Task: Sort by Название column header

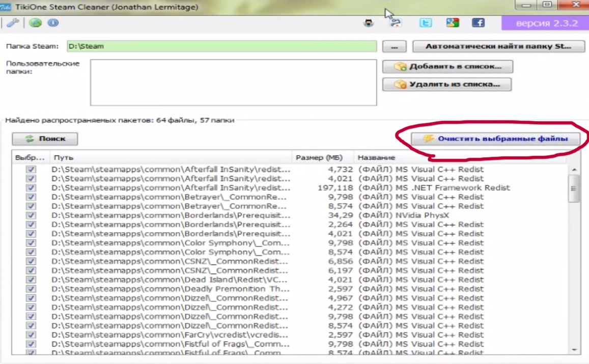Action: click(460, 158)
